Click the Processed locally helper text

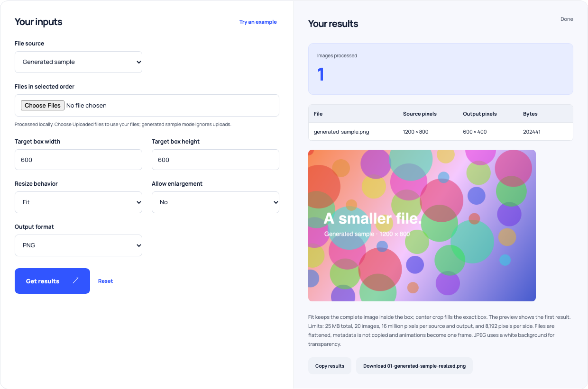click(123, 124)
